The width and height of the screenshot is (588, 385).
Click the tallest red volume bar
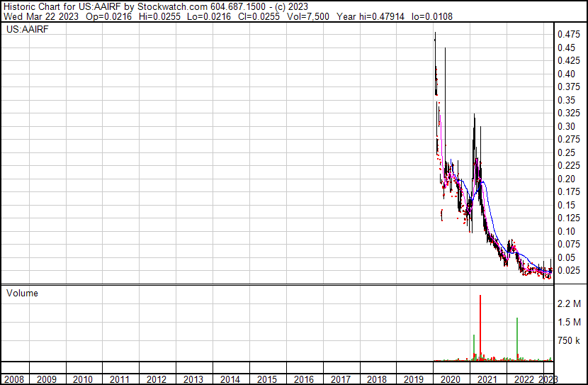[480, 326]
